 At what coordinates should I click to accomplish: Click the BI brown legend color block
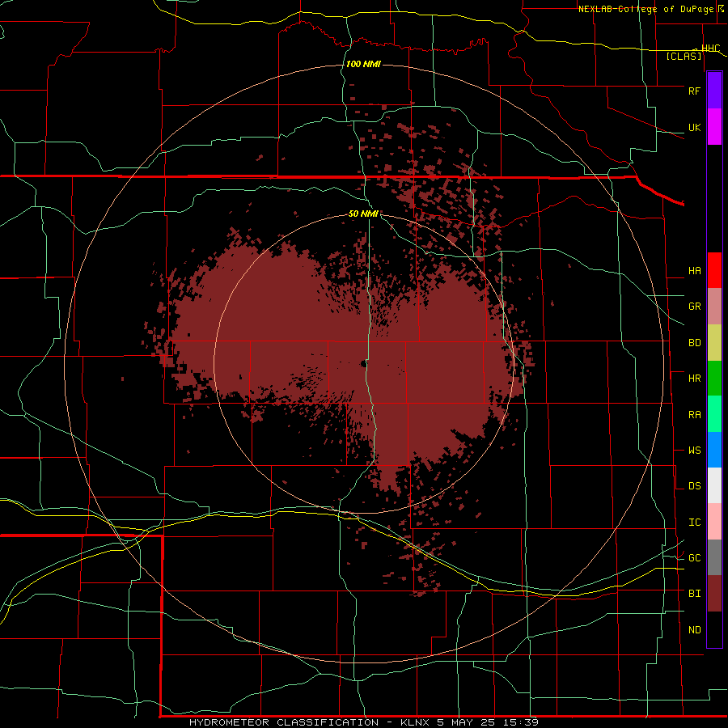click(714, 594)
